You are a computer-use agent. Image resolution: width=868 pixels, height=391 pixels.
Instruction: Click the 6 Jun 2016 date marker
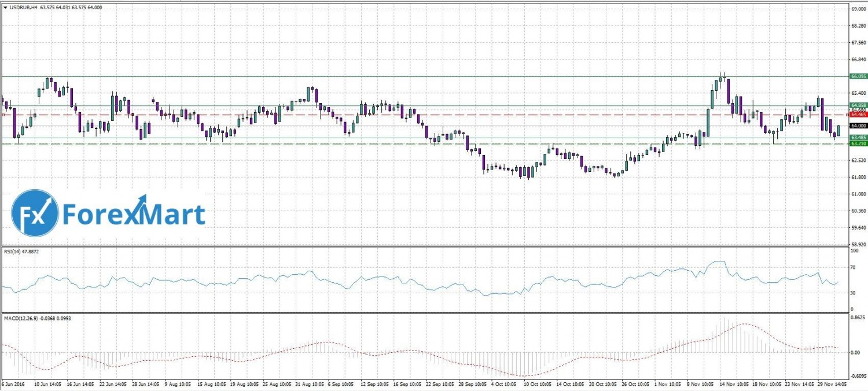coord(13,383)
